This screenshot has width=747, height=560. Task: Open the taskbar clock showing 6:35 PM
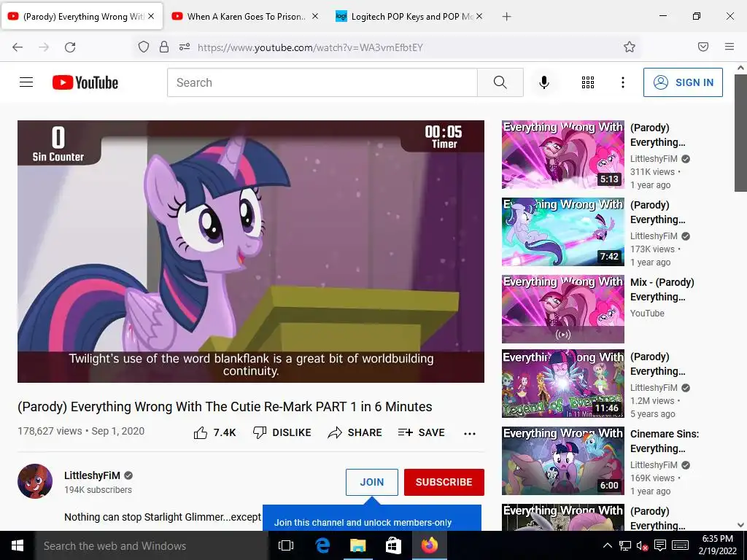(718, 545)
